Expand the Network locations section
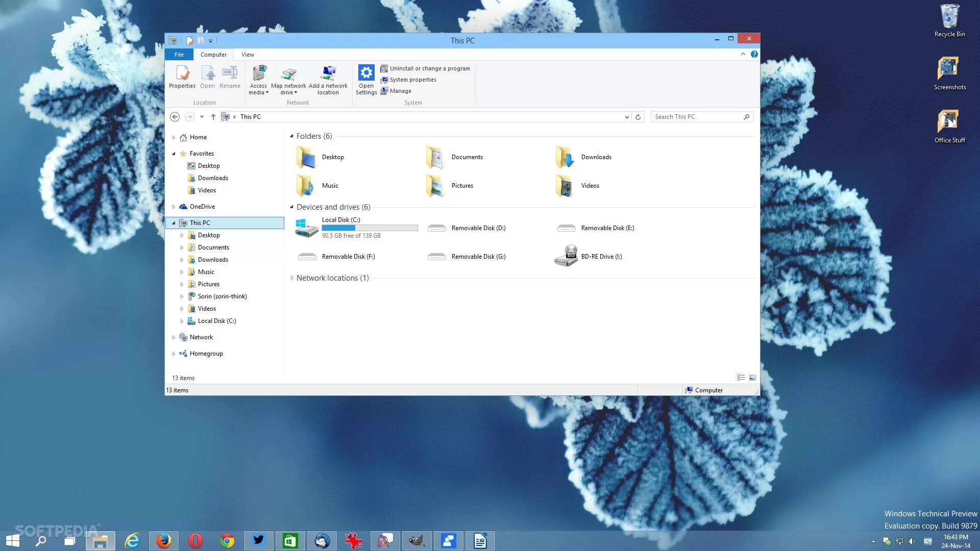The image size is (980, 551). coord(291,278)
